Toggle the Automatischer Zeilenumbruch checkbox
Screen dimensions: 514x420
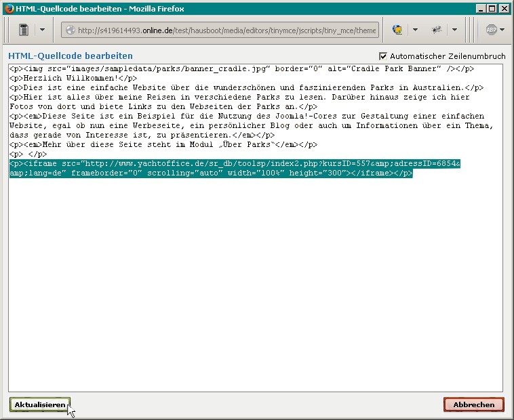point(383,56)
